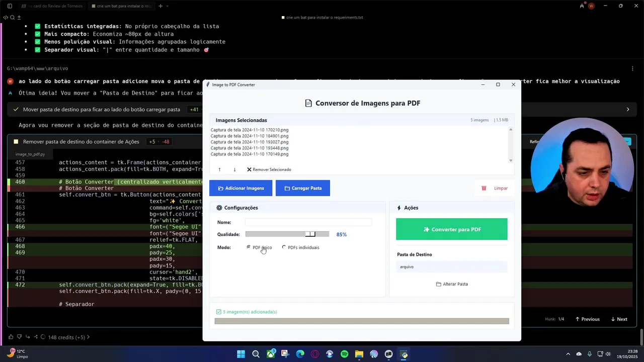The width and height of the screenshot is (644, 362).
Task: Click the Limpar button with trash icon
Action: point(495,188)
